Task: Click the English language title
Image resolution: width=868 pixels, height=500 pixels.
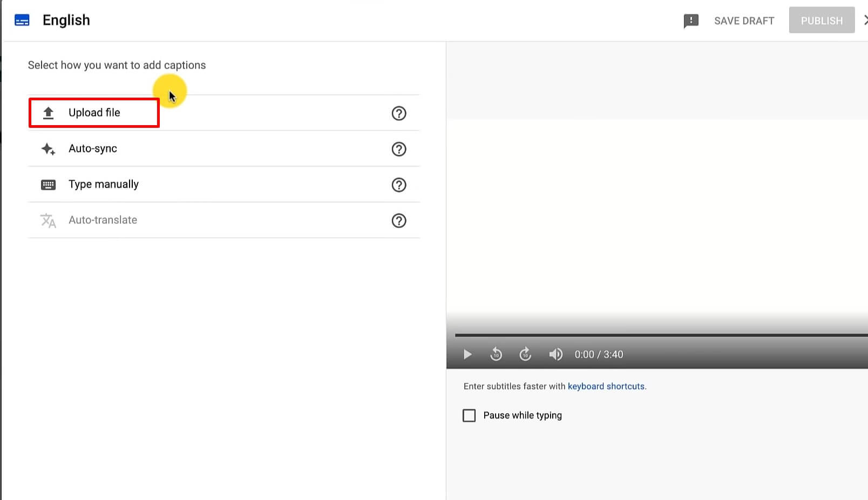Action: tap(66, 20)
